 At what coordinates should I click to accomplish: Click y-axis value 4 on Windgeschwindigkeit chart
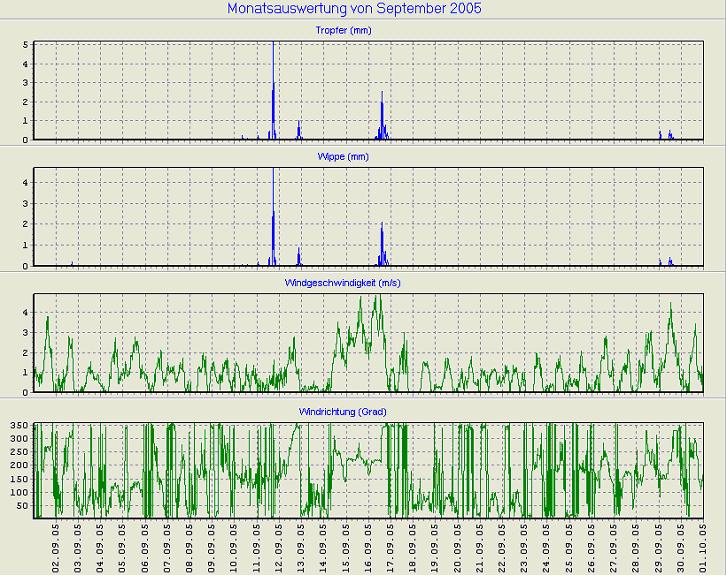[26, 312]
